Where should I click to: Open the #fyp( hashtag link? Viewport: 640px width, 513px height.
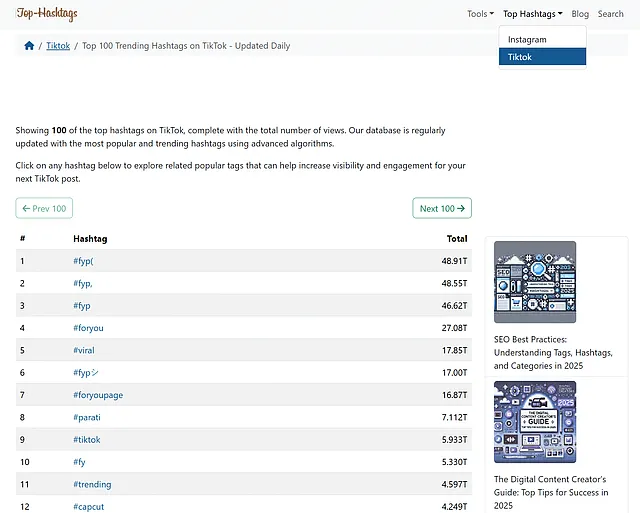(83, 261)
